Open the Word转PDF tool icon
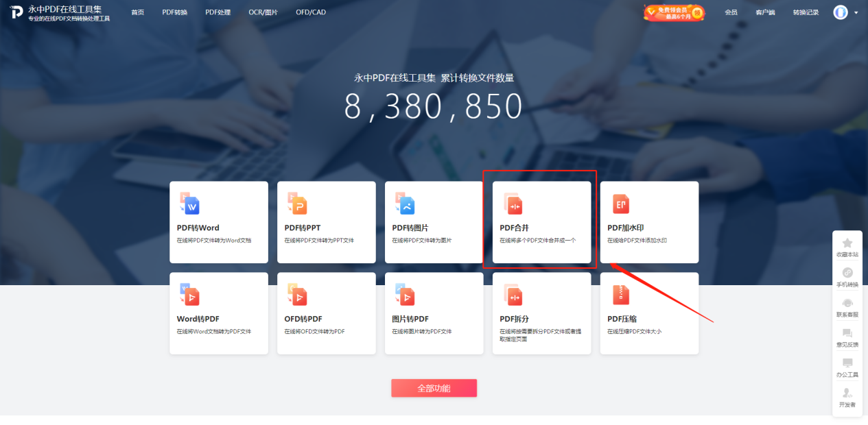 coord(189,295)
